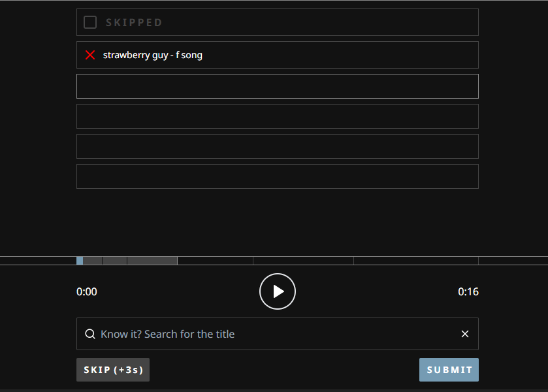The width and height of the screenshot is (548, 392).
Task: Click the 0:16 total duration label
Action: pos(468,291)
